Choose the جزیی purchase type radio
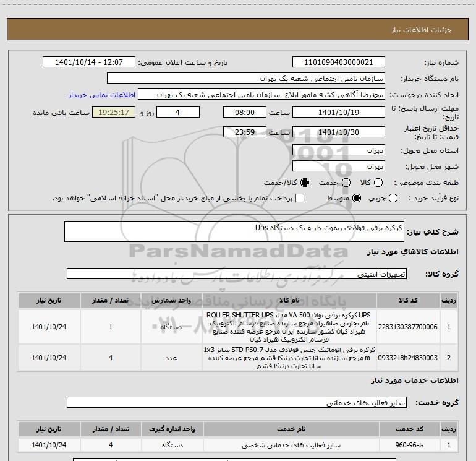The image size is (476, 461). 393,199
